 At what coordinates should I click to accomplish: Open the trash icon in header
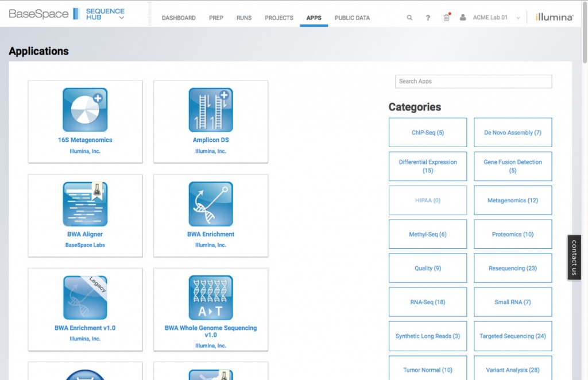tap(446, 17)
